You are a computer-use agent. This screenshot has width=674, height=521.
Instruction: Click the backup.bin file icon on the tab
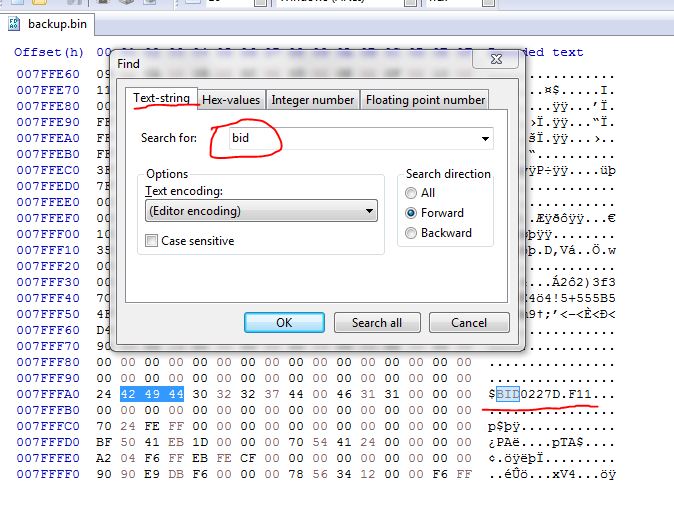[x=14, y=24]
